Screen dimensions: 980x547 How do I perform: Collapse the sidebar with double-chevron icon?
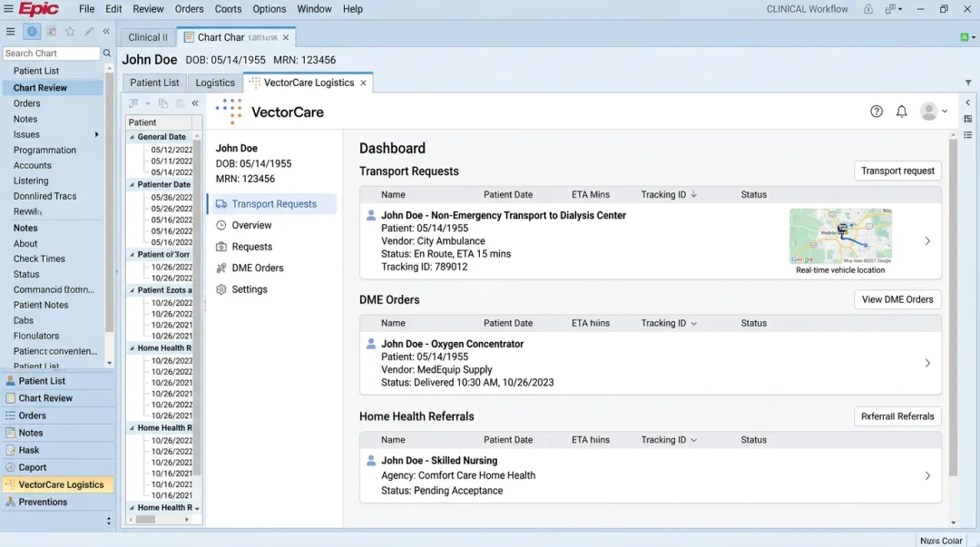(106, 31)
